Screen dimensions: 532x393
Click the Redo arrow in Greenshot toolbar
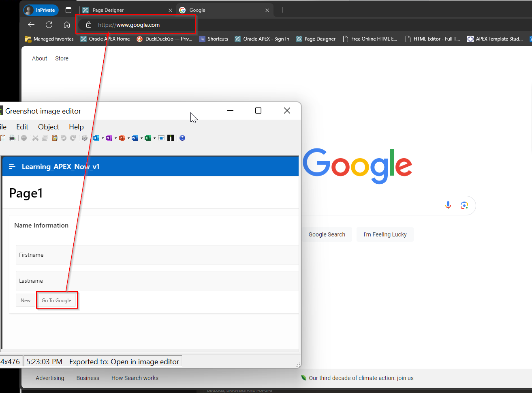pos(73,138)
